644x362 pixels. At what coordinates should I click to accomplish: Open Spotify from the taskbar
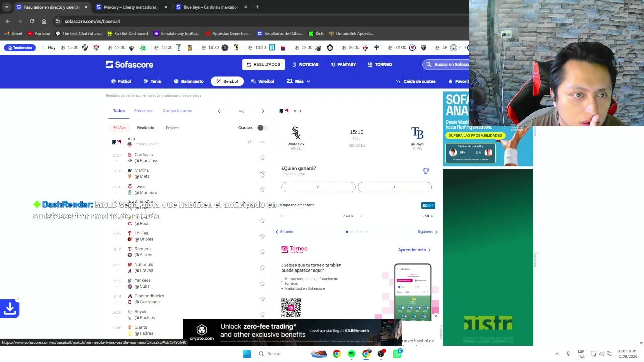351,354
